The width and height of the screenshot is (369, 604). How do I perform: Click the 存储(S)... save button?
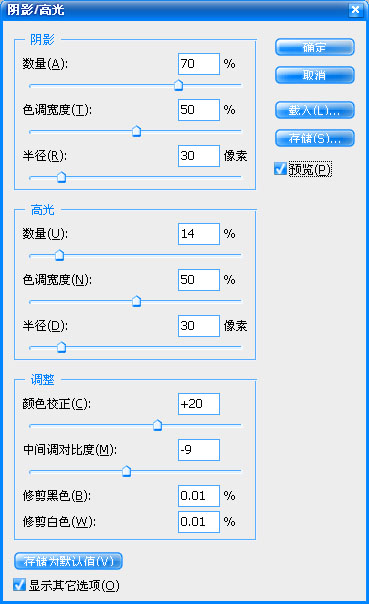[314, 138]
